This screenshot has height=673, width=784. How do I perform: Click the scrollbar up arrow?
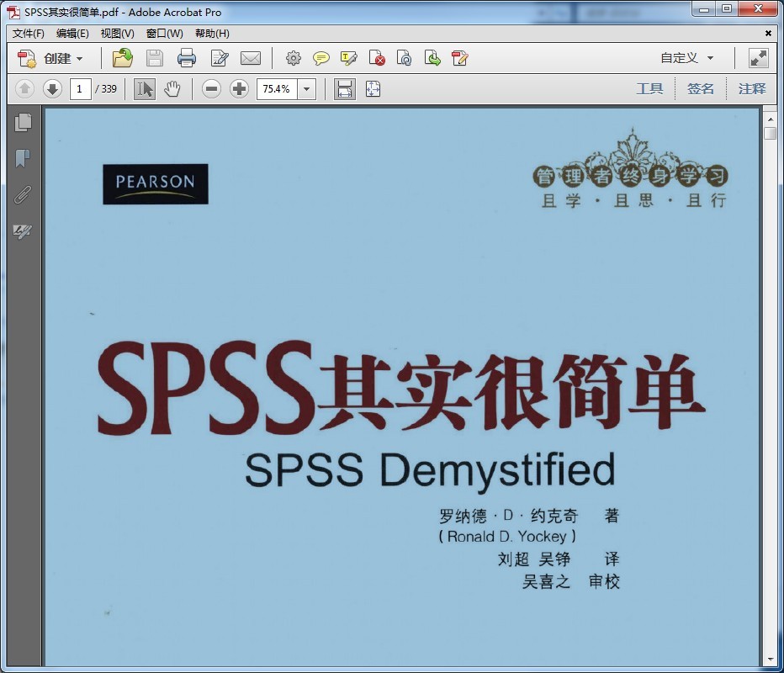pos(770,119)
